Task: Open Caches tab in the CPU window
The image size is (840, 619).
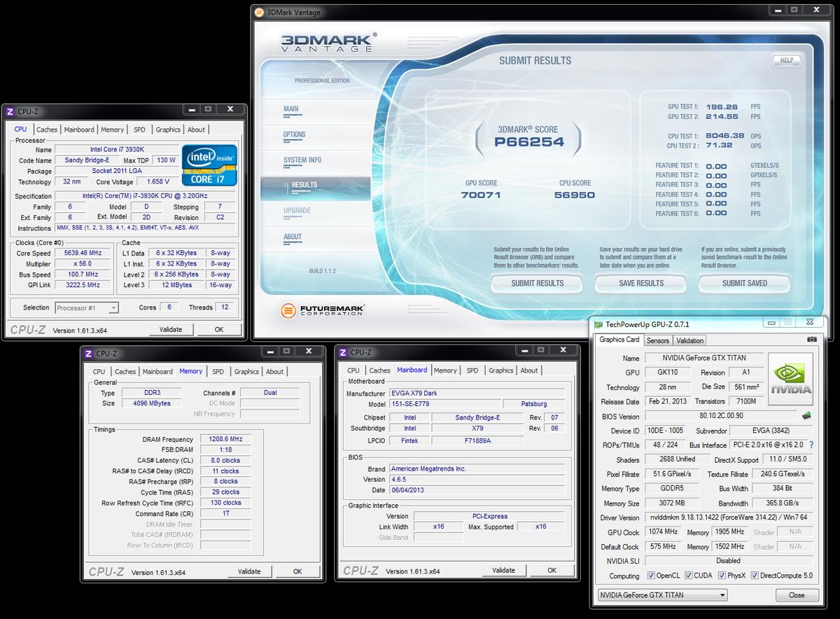Action: coord(47,130)
